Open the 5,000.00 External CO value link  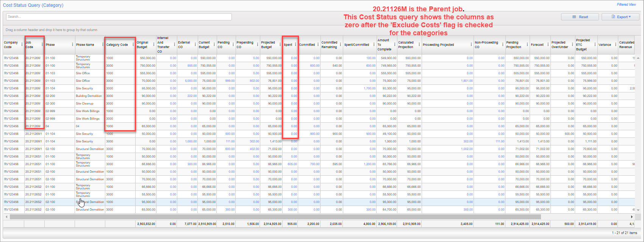click(x=191, y=81)
